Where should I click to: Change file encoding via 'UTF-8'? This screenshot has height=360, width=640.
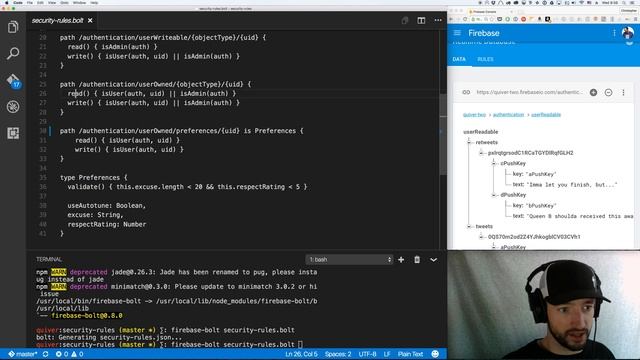click(x=367, y=354)
